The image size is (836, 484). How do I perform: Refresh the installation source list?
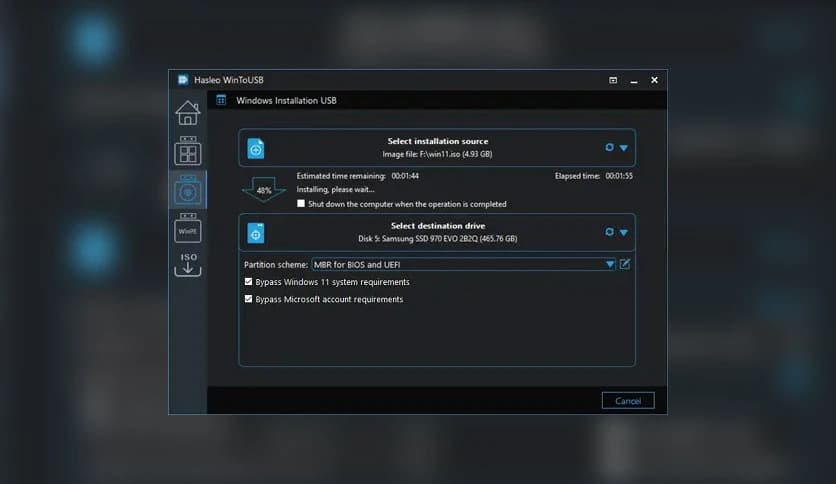pos(609,147)
